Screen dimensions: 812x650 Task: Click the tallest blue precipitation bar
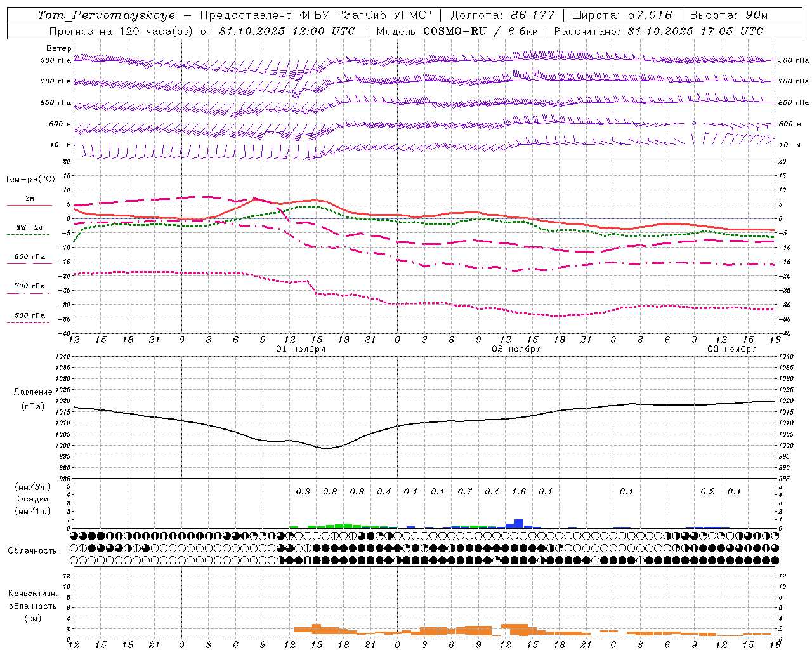tap(519, 524)
